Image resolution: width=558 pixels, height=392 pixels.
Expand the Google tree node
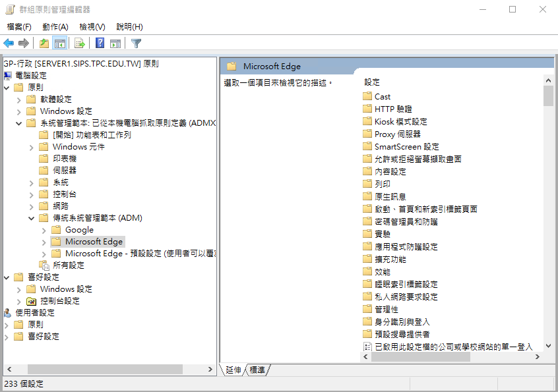point(44,231)
